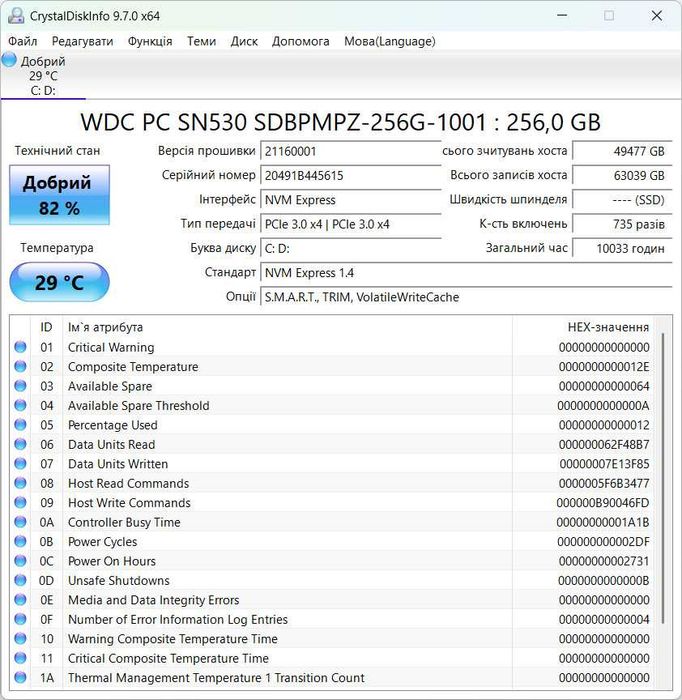Screen dimensions: 682x700
Task: Click the status orb for Data Units Read
Action: pos(20,444)
